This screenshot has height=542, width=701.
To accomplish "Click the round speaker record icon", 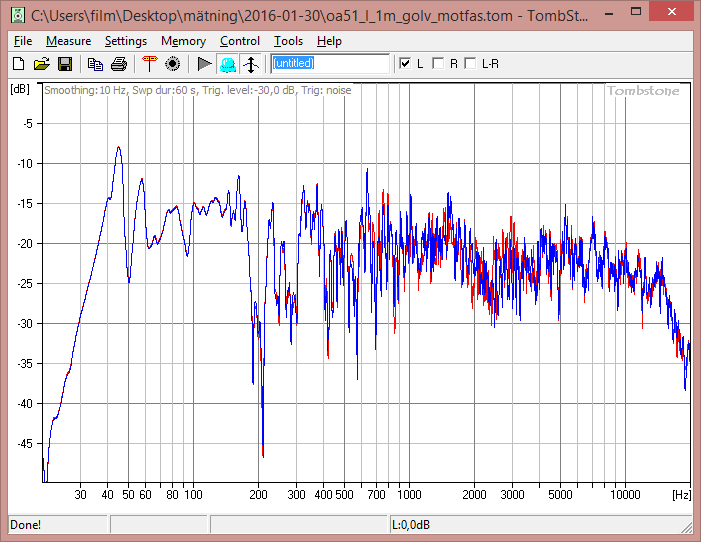I will click(x=173, y=64).
